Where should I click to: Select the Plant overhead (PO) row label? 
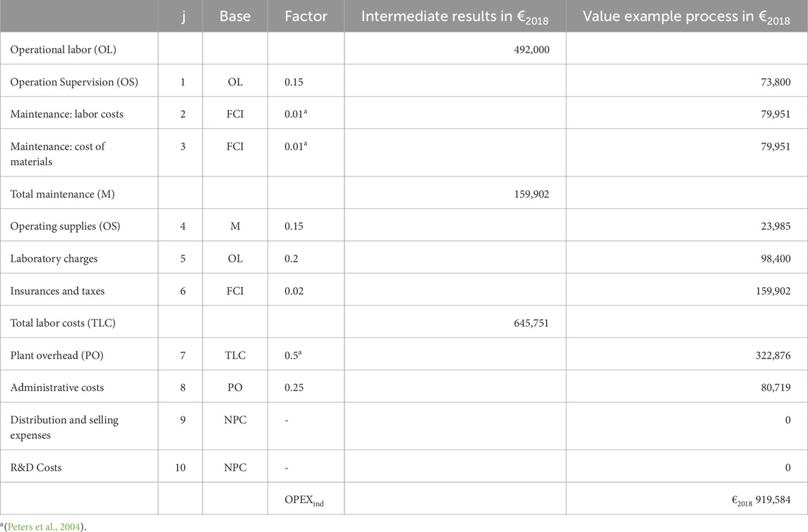(x=56, y=355)
